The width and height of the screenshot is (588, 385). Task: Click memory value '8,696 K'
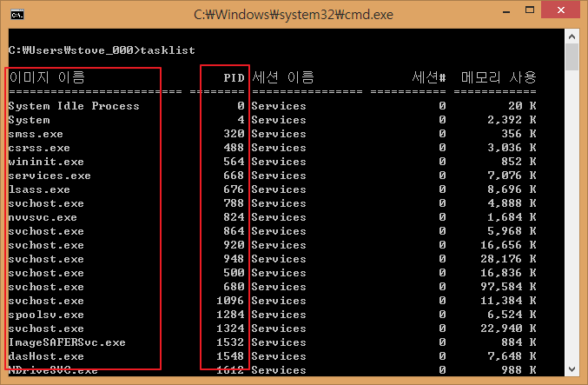(x=512, y=189)
